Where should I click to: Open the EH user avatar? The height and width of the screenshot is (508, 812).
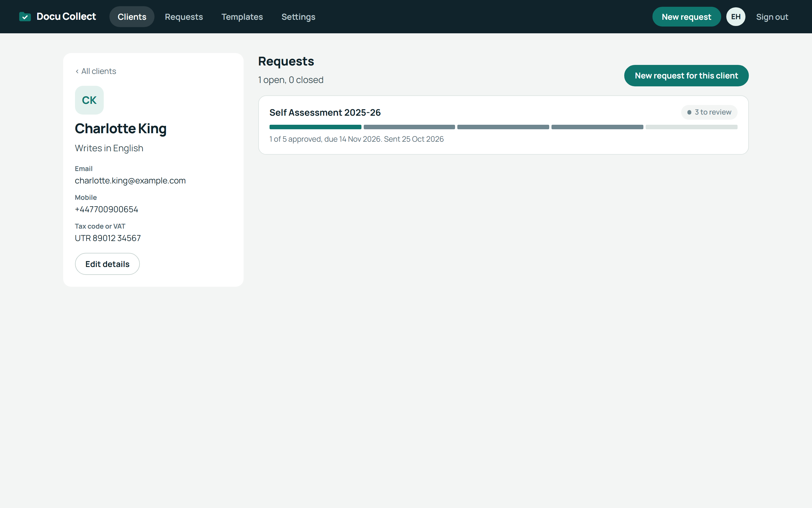click(x=736, y=17)
